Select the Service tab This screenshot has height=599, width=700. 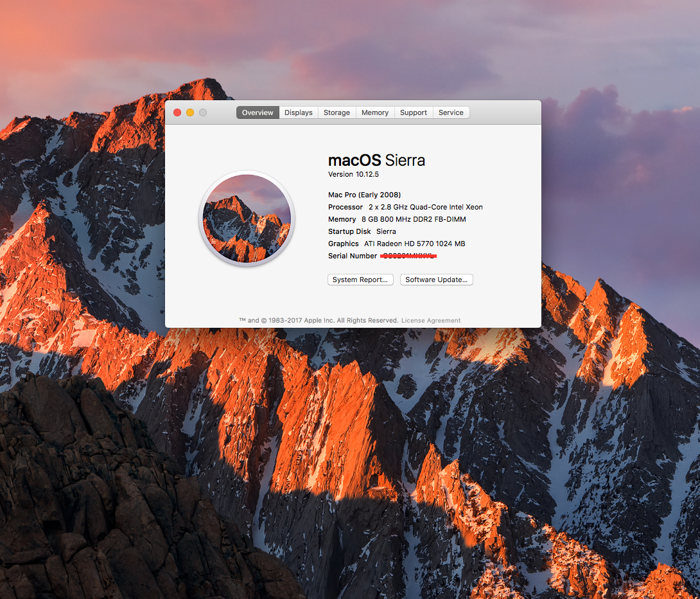[451, 112]
